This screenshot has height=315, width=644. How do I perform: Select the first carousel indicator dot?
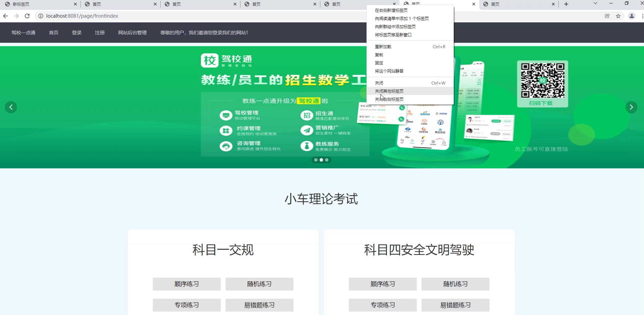[316, 160]
